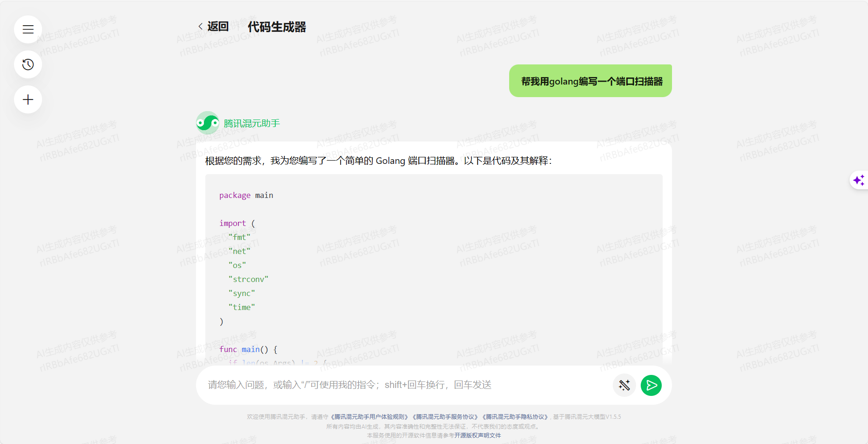Click the "net" import line

point(239,251)
